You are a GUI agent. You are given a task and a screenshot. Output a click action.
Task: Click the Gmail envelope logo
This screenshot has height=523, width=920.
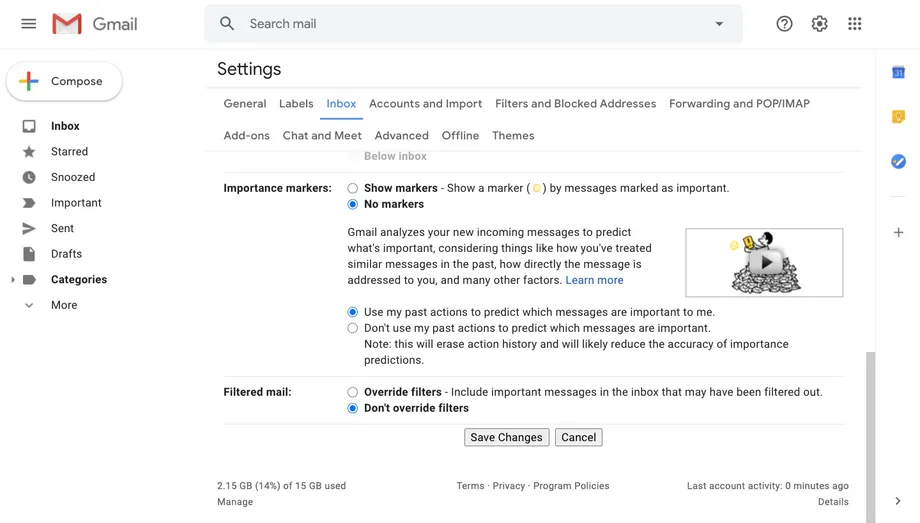pos(67,24)
